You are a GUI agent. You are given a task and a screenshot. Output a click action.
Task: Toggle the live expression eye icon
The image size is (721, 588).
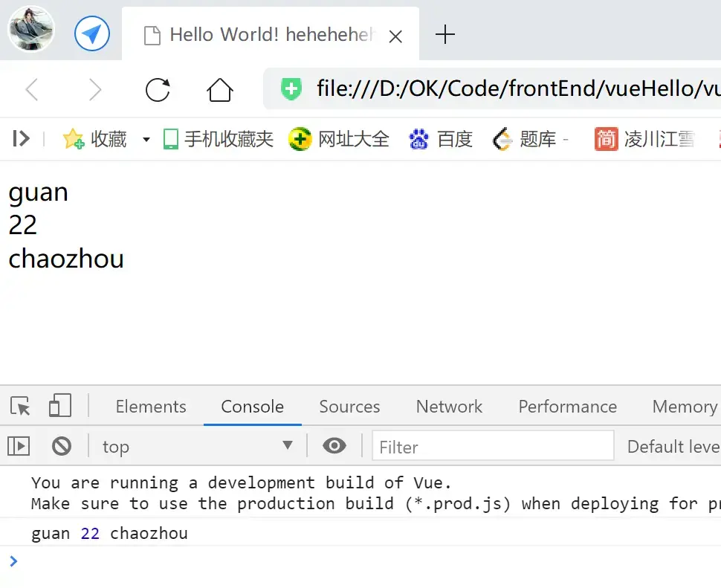click(x=334, y=445)
